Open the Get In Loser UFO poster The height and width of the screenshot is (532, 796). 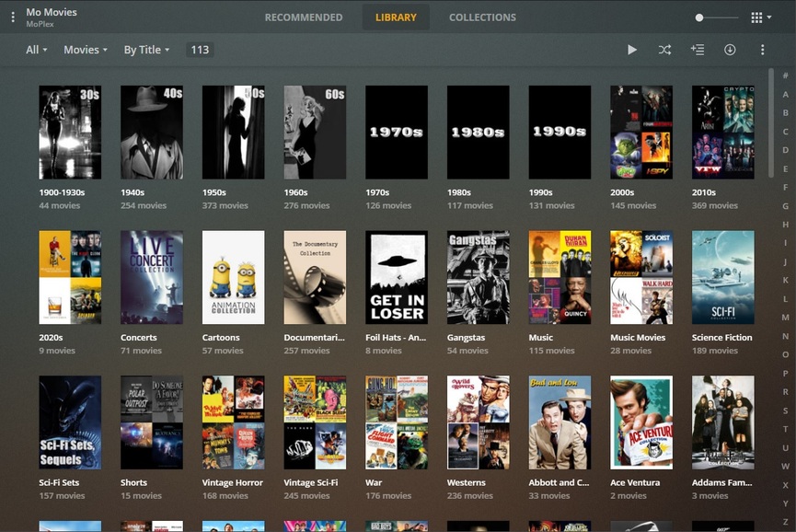pyautogui.click(x=397, y=277)
